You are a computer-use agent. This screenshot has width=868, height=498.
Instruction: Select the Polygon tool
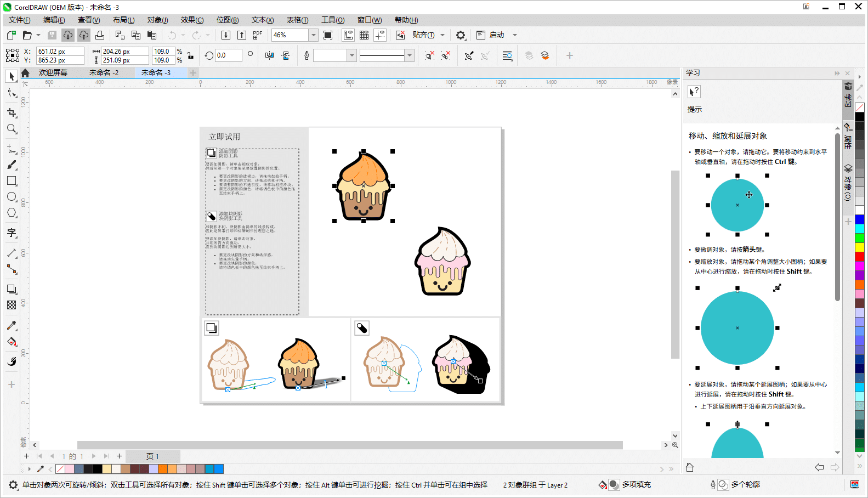pos(12,213)
